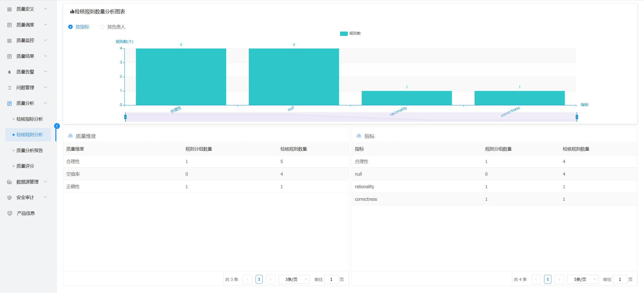The height and width of the screenshot is (293, 644).
Task: Open 质量分析报告 submenu item
Action: click(29, 151)
